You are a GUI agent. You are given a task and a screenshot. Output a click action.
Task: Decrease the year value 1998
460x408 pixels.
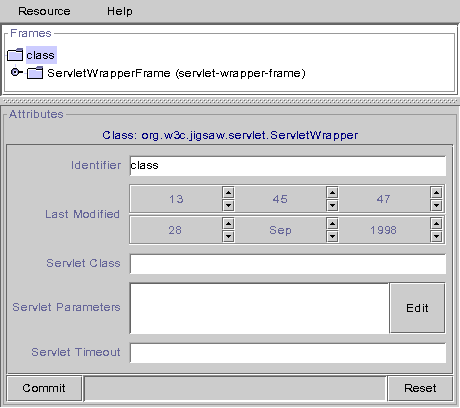click(x=436, y=236)
